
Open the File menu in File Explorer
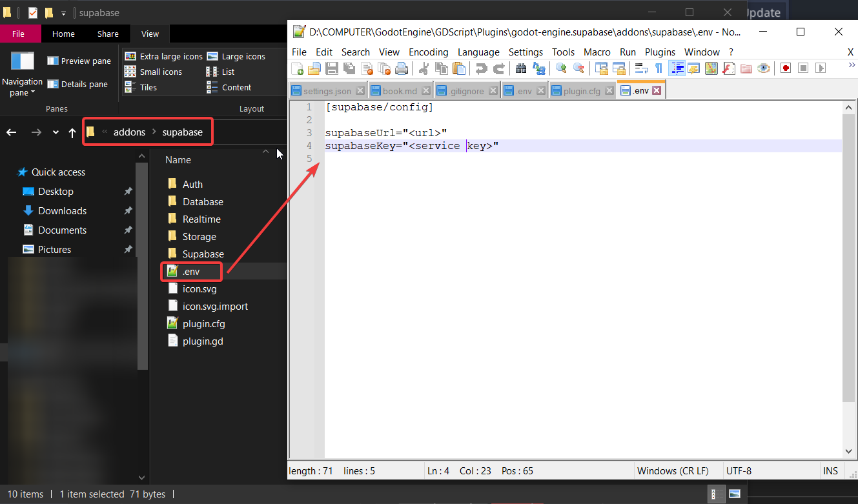click(x=19, y=34)
